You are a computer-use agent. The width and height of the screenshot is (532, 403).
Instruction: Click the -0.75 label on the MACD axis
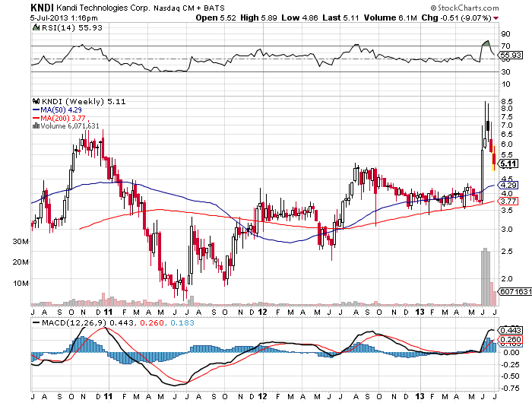(x=510, y=388)
